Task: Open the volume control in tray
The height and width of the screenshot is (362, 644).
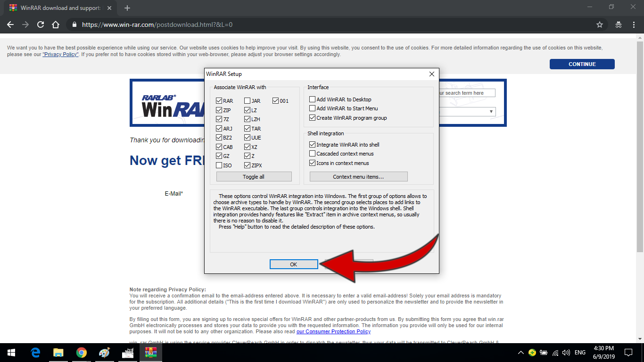Action: tap(566, 353)
